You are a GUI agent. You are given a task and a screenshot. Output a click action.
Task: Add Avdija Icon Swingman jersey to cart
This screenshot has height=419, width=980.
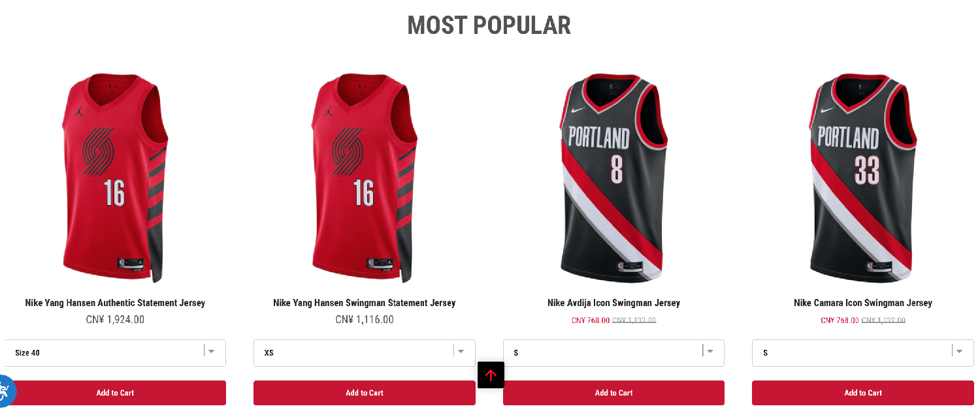[613, 393]
